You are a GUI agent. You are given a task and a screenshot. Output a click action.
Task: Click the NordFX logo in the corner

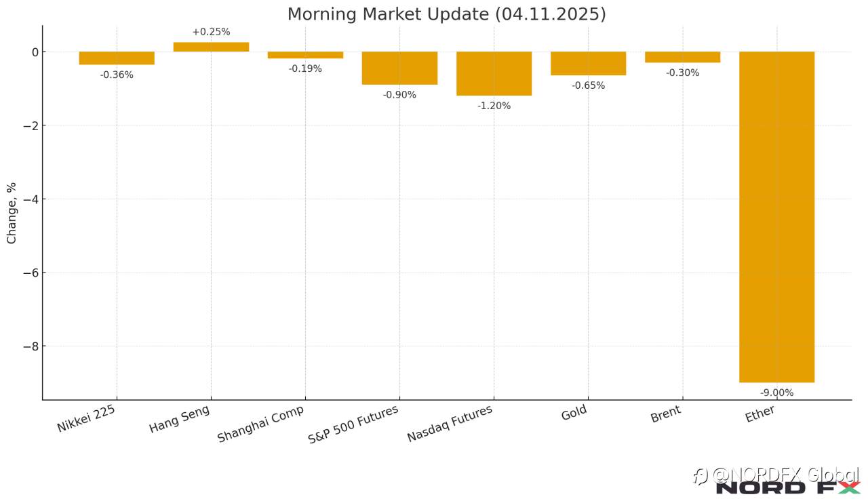[788, 487]
